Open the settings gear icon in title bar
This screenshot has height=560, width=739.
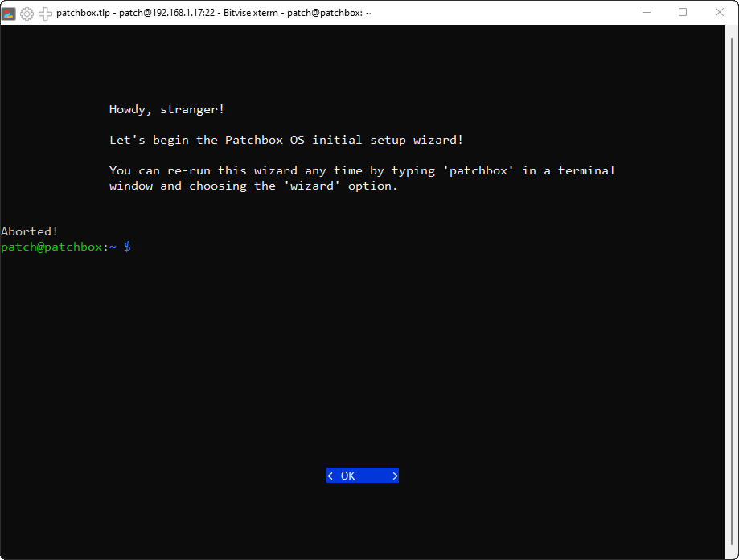click(27, 14)
